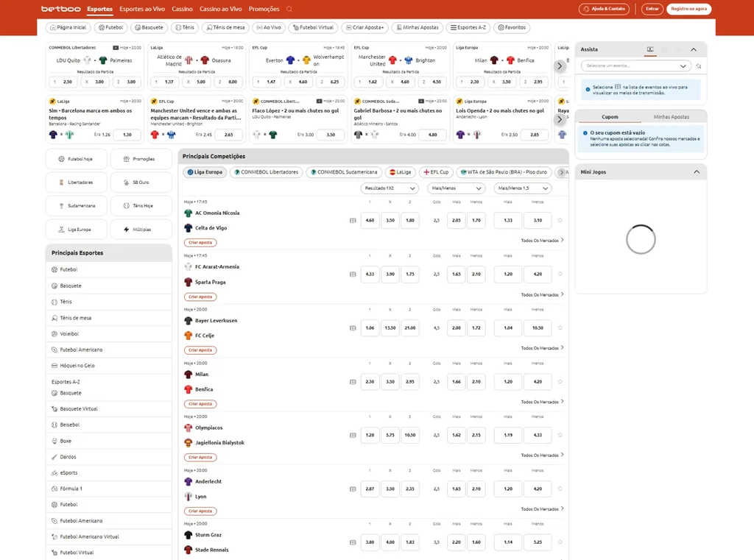Open Cassino ao Vivo in top menu
Image resolution: width=754 pixels, height=560 pixels.
(x=221, y=9)
